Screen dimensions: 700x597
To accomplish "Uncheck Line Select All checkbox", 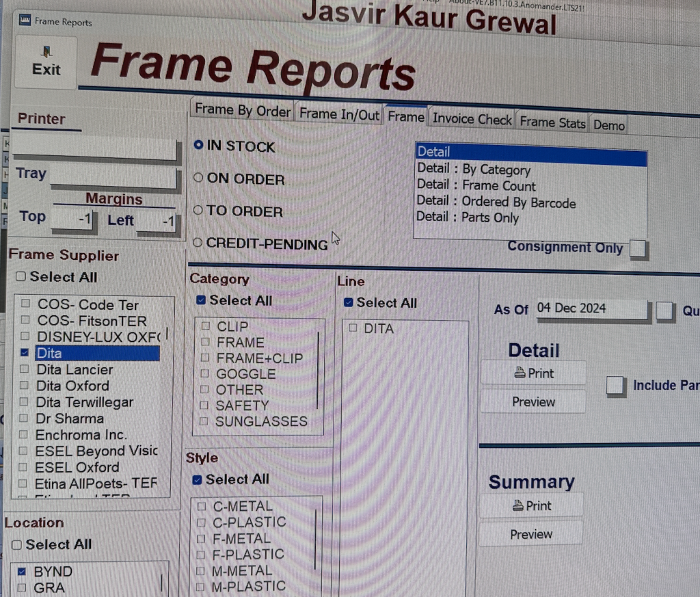I will 348,302.
